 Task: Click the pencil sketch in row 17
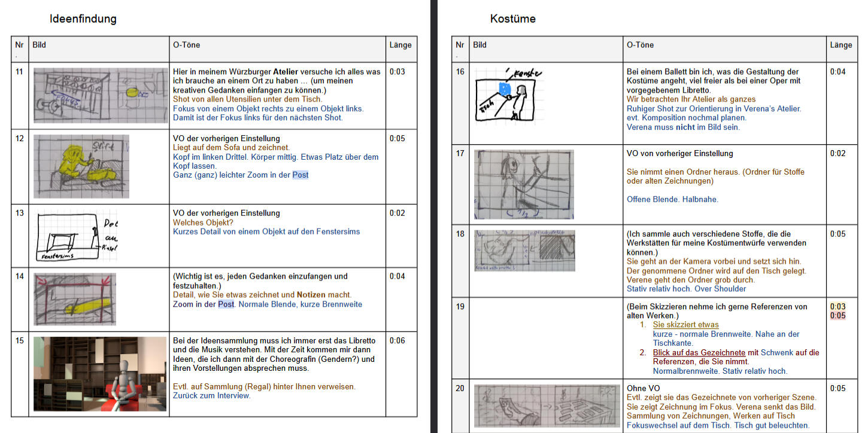524,184
